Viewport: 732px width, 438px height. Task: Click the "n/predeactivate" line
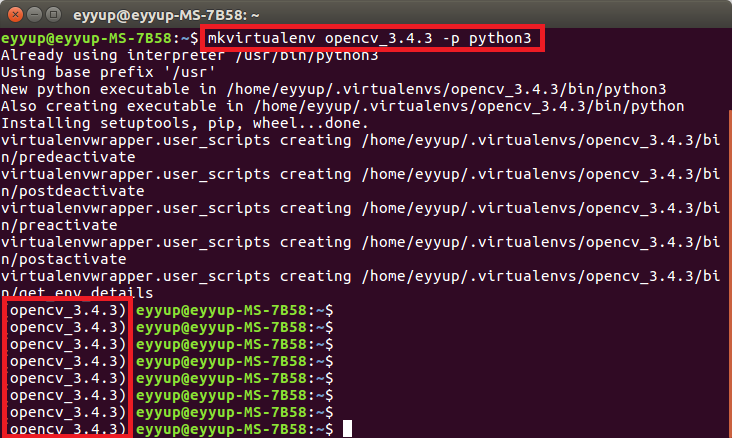pyautogui.click(x=68, y=157)
